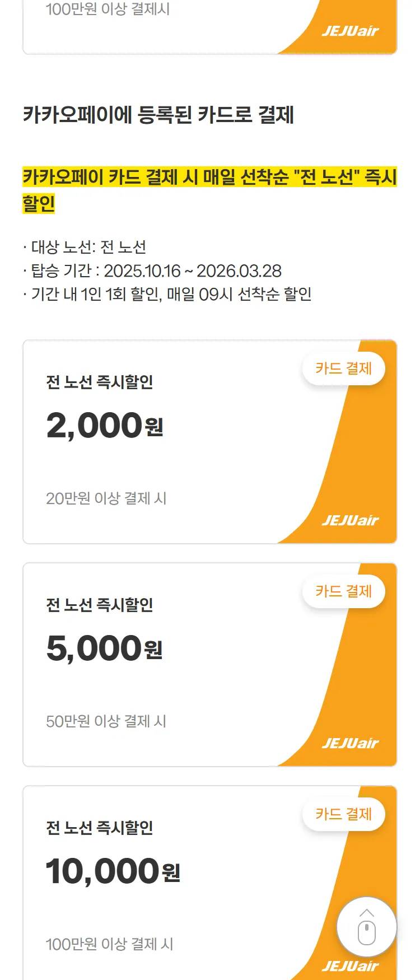This screenshot has height=980, width=420.
Task: Tap the 카드 결제 badge on the 5,000원 coupon
Action: (343, 591)
